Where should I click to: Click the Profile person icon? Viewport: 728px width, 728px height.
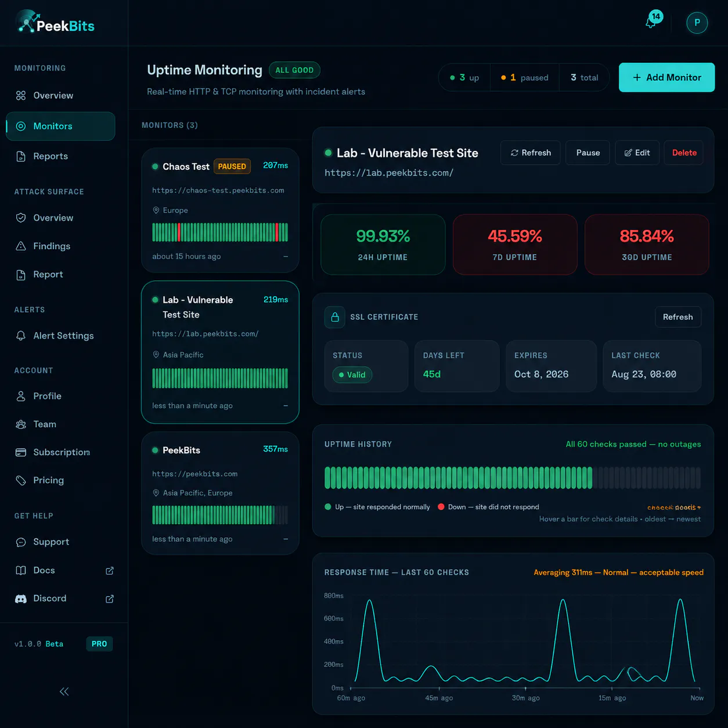(21, 396)
